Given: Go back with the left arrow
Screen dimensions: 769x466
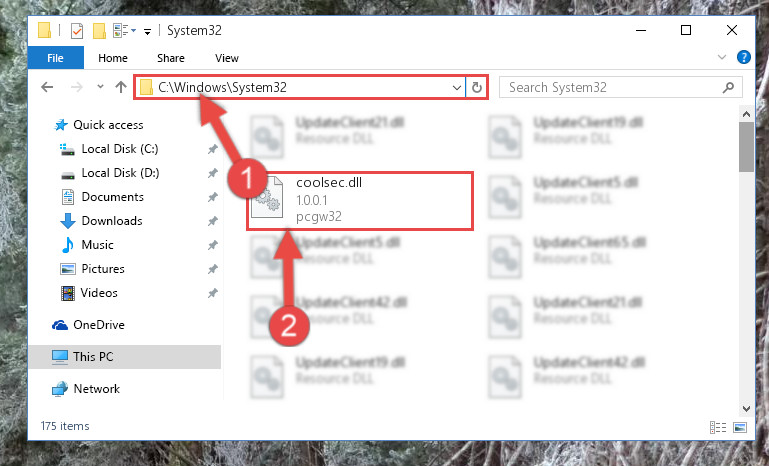Looking at the screenshot, I should (47, 87).
